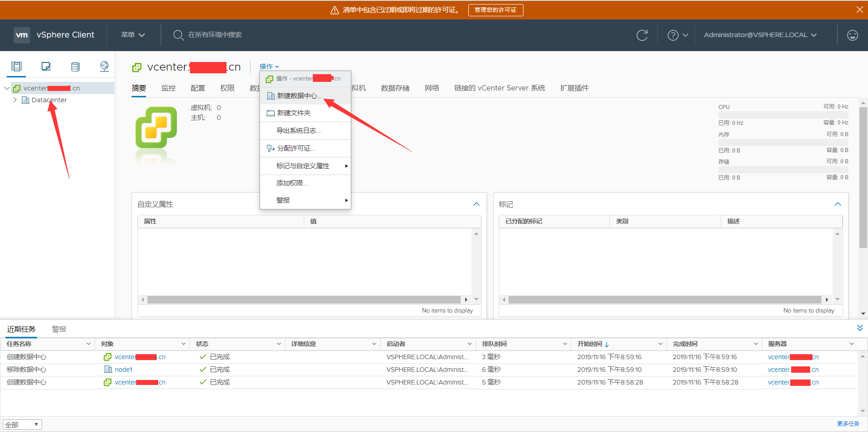Switch to the Monitor tab
868x432 pixels.
(169, 88)
